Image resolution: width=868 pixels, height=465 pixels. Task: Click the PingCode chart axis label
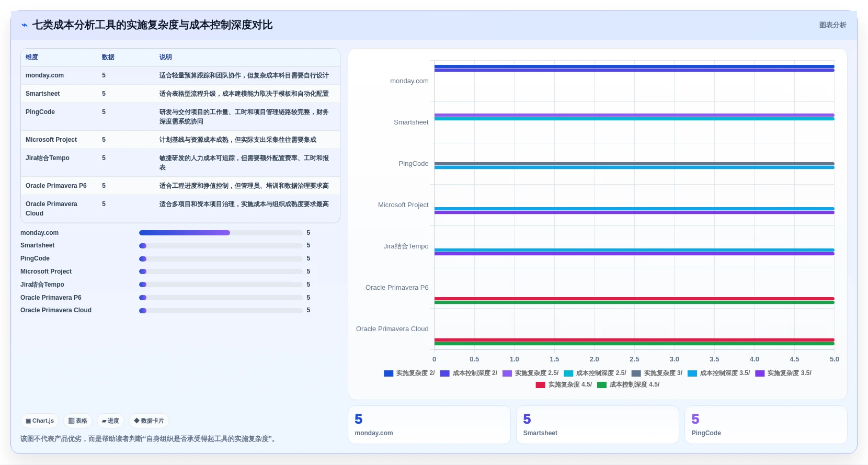click(x=414, y=164)
